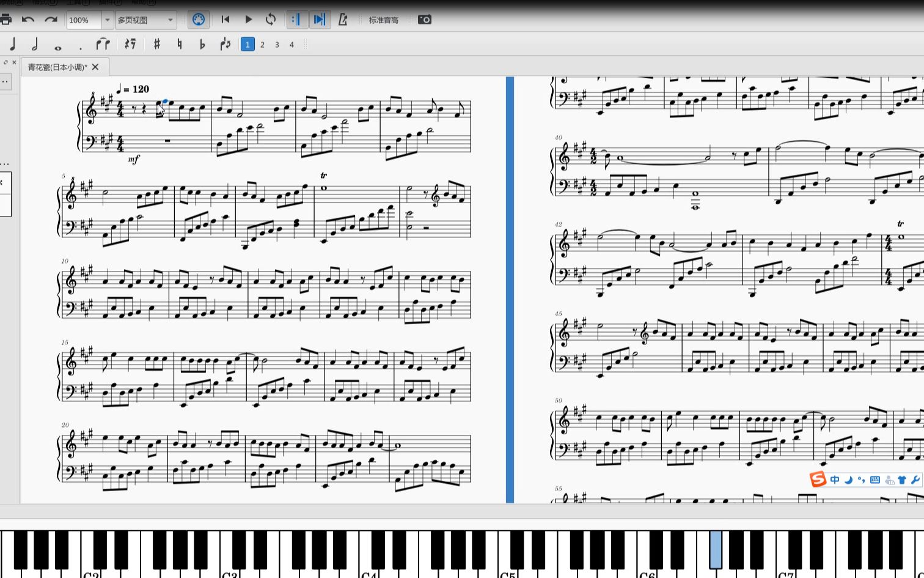Toggle play repeats
The width and height of the screenshot is (924, 578).
(297, 20)
